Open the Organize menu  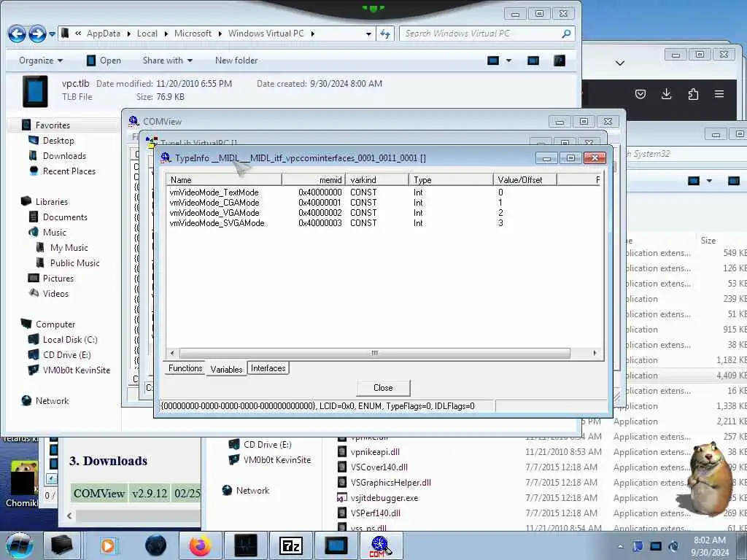(x=41, y=61)
